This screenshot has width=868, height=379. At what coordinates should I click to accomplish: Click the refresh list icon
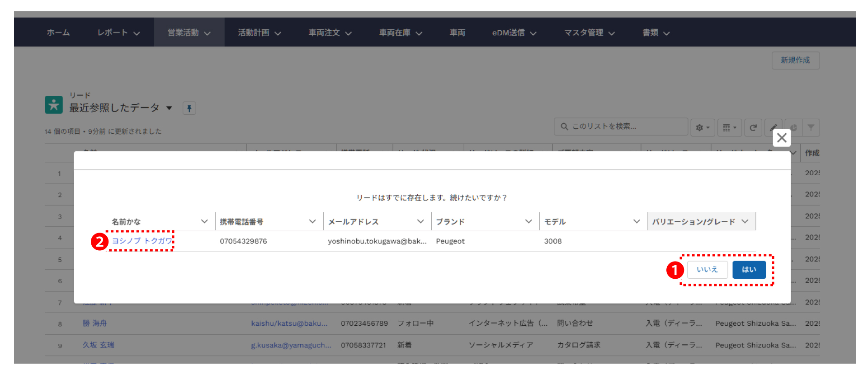click(x=753, y=128)
